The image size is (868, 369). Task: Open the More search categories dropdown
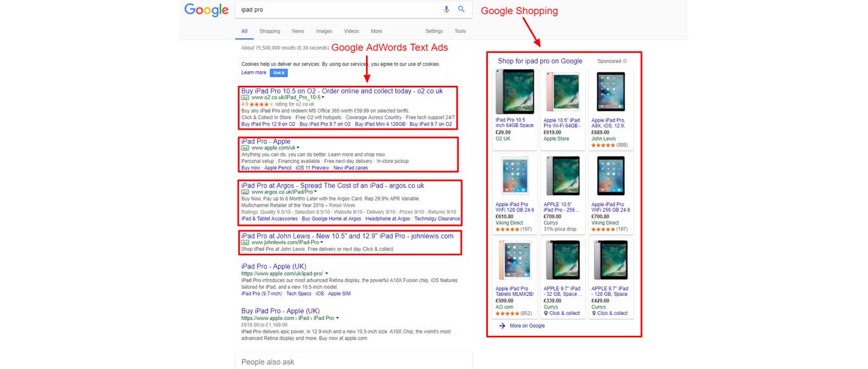click(376, 31)
